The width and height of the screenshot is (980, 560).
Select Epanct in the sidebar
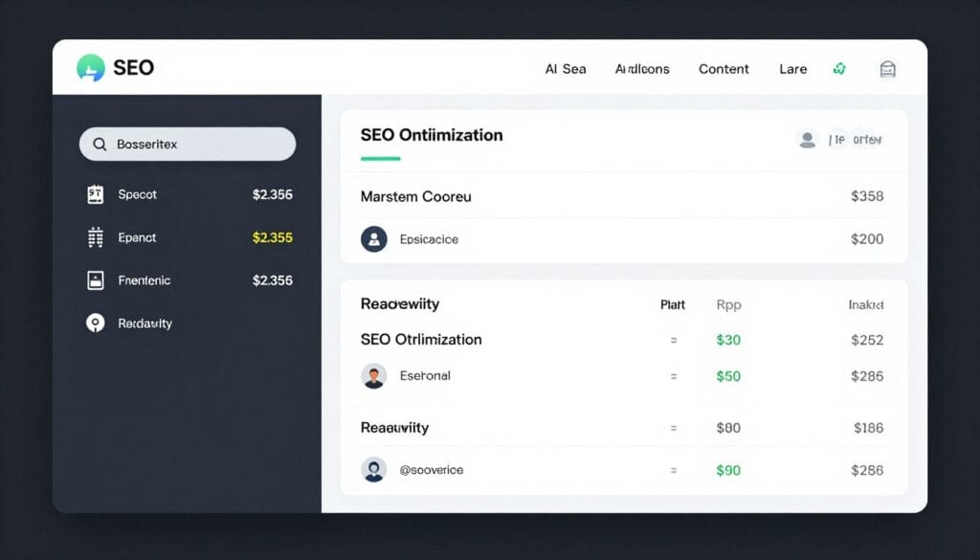coord(137,237)
